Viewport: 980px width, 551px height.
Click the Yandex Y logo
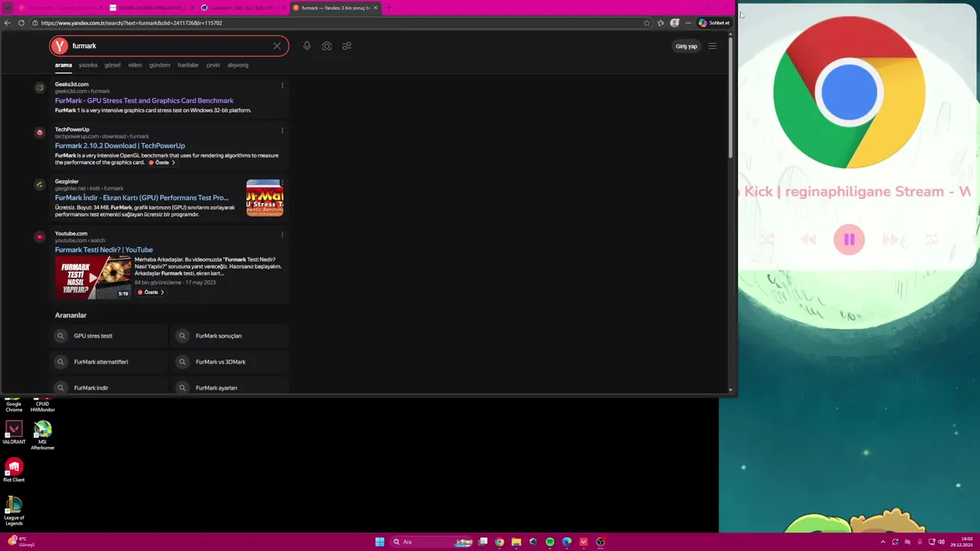[60, 46]
